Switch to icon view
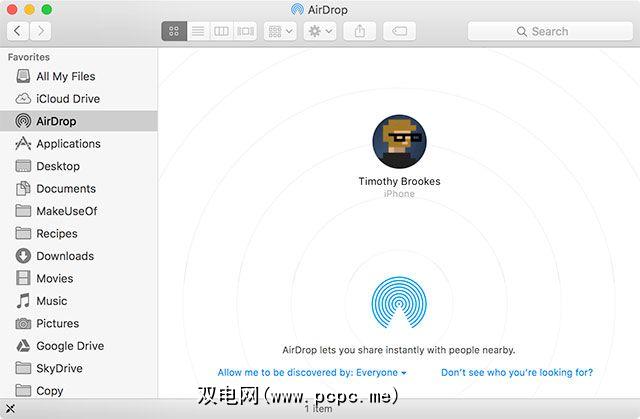 [174, 31]
